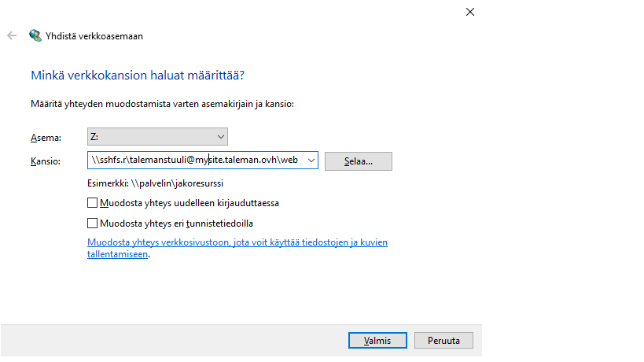This screenshot has width=644, height=362.
Task: Click the back arrow icon
Action: [12, 35]
